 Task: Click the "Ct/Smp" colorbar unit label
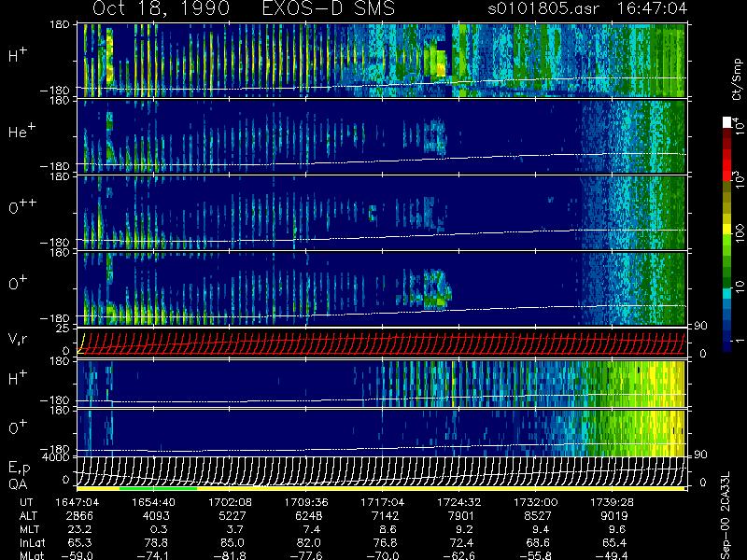737,79
